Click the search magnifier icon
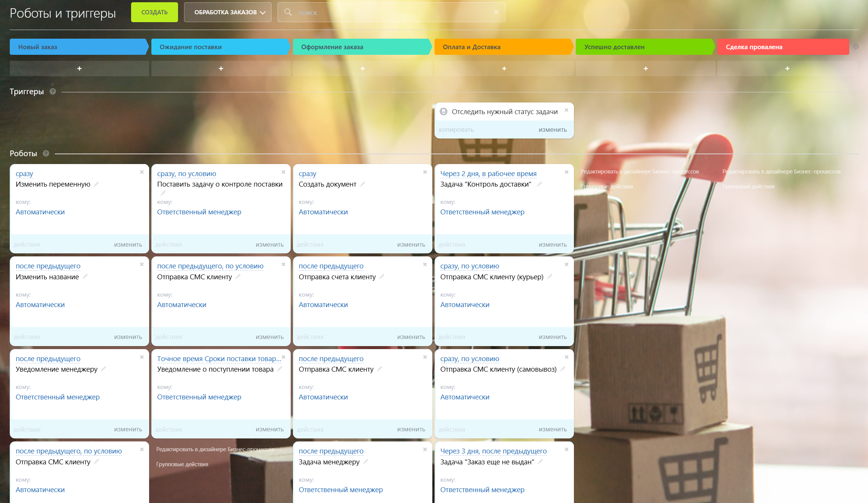Screen dimensions: 868x503 (x=288, y=12)
